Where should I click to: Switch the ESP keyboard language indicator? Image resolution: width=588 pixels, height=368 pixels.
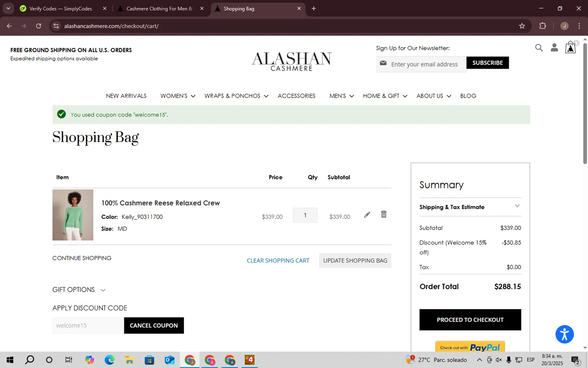531,360
